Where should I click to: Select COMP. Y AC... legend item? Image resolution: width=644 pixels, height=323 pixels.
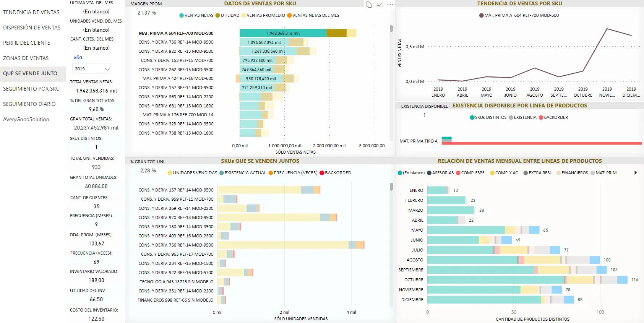(x=505, y=173)
